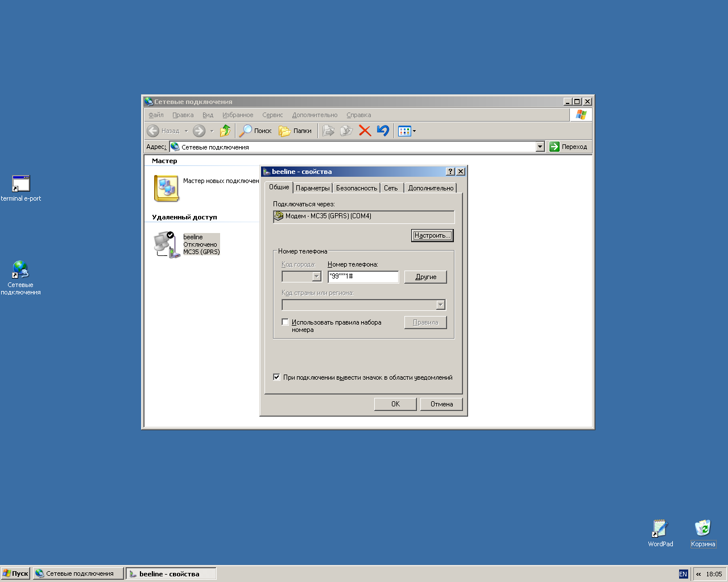728x582 pixels.
Task: Expand the address bar dropdown
Action: pyautogui.click(x=540, y=147)
